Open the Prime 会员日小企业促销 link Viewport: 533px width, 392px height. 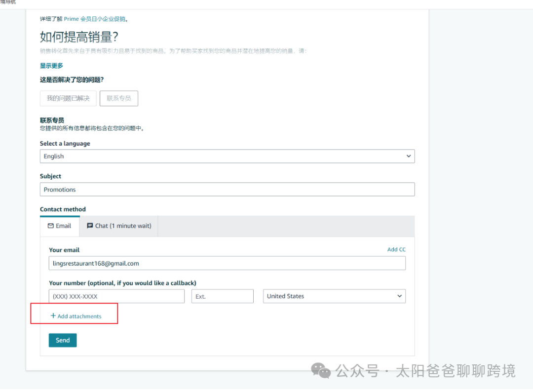coord(94,19)
